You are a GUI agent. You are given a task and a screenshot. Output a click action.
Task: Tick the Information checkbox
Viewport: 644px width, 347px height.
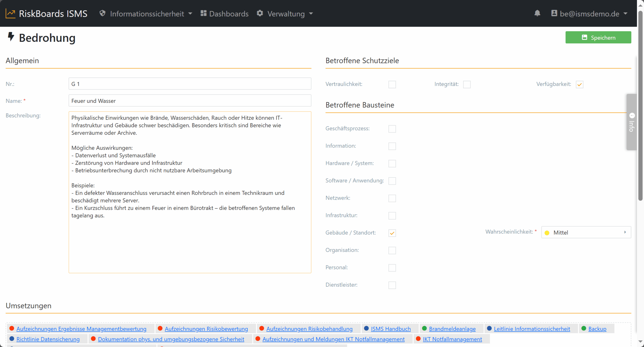[x=392, y=146]
